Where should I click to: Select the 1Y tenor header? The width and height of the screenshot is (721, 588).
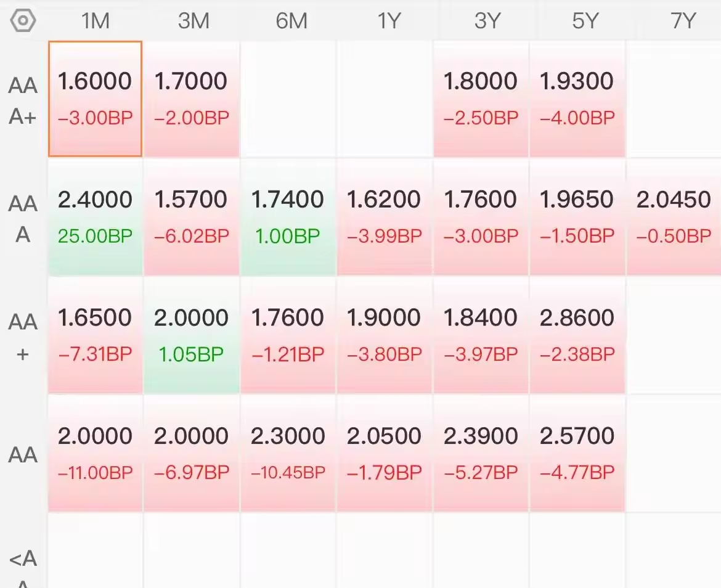pyautogui.click(x=389, y=21)
